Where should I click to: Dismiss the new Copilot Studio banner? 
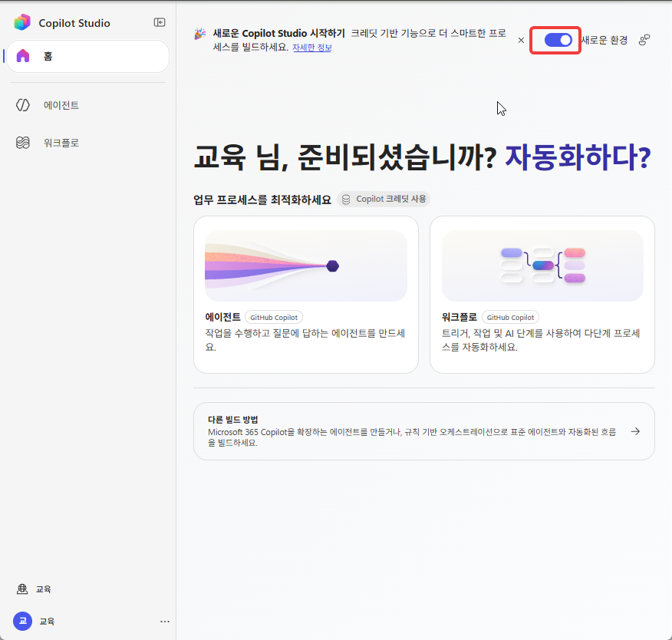click(x=521, y=41)
